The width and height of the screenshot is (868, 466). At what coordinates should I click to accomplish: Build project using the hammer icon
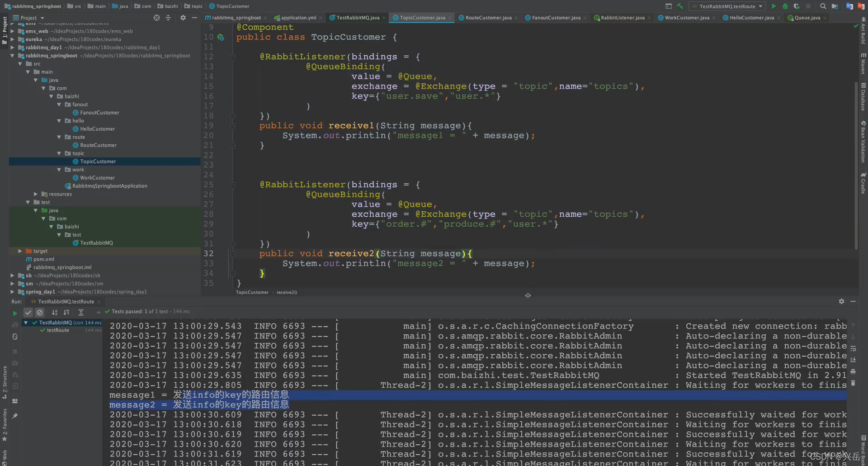[x=680, y=6]
